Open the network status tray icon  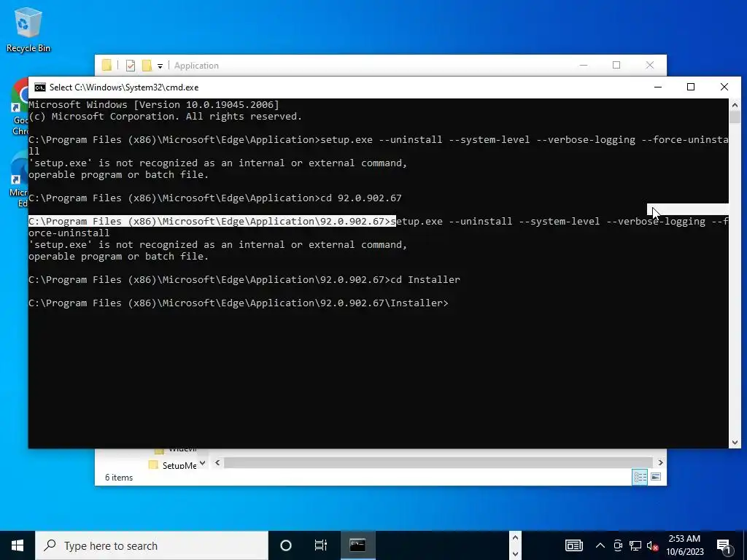point(635,545)
